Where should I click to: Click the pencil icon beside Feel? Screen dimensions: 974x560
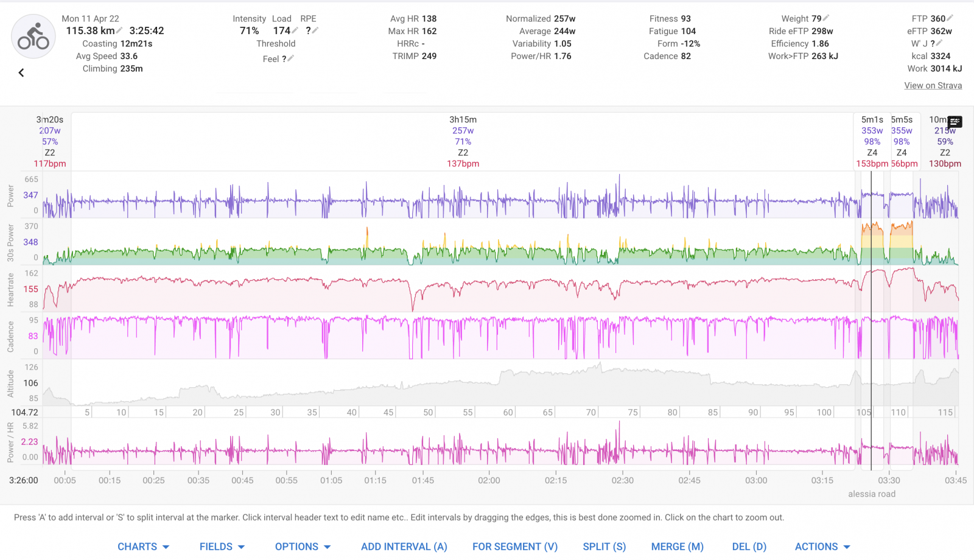(291, 58)
